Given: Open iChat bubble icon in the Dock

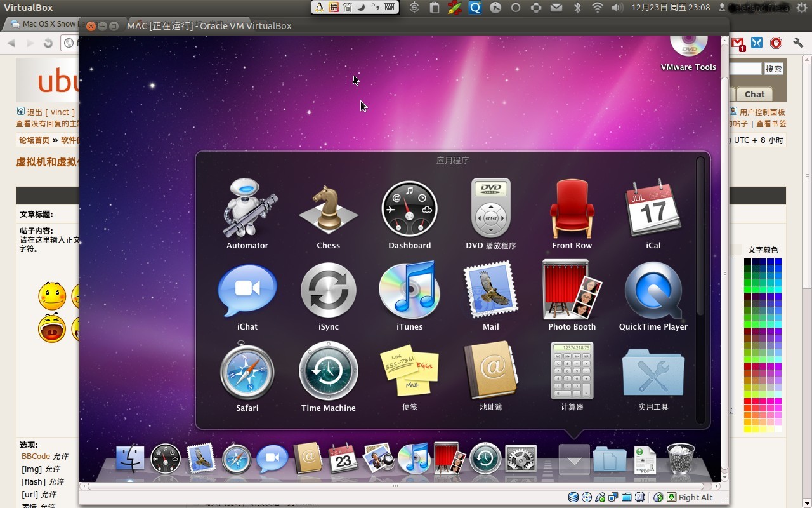Looking at the screenshot, I should 272,458.
